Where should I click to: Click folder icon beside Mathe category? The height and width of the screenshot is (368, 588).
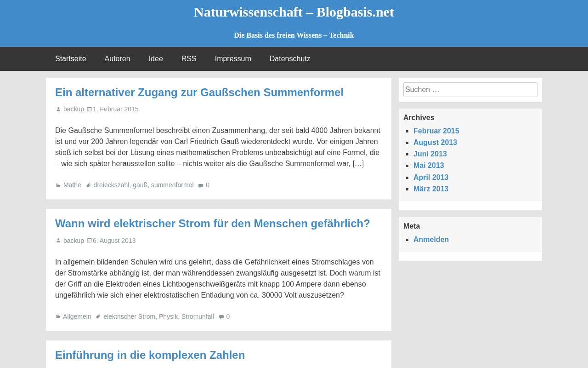[x=58, y=185]
